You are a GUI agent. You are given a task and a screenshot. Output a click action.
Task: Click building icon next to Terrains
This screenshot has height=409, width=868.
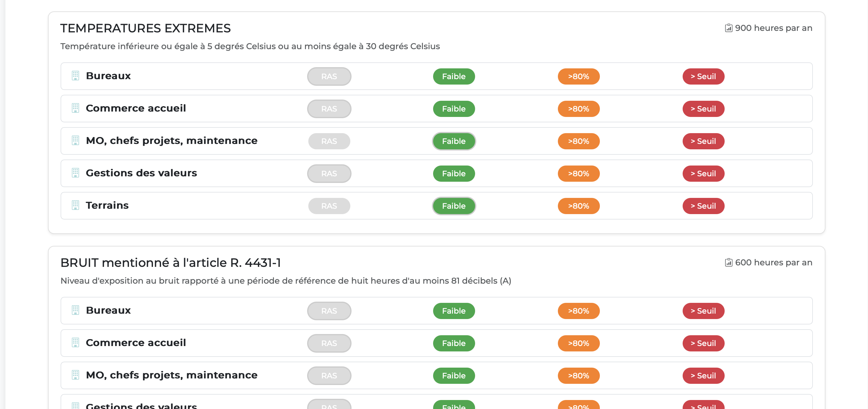pos(76,205)
